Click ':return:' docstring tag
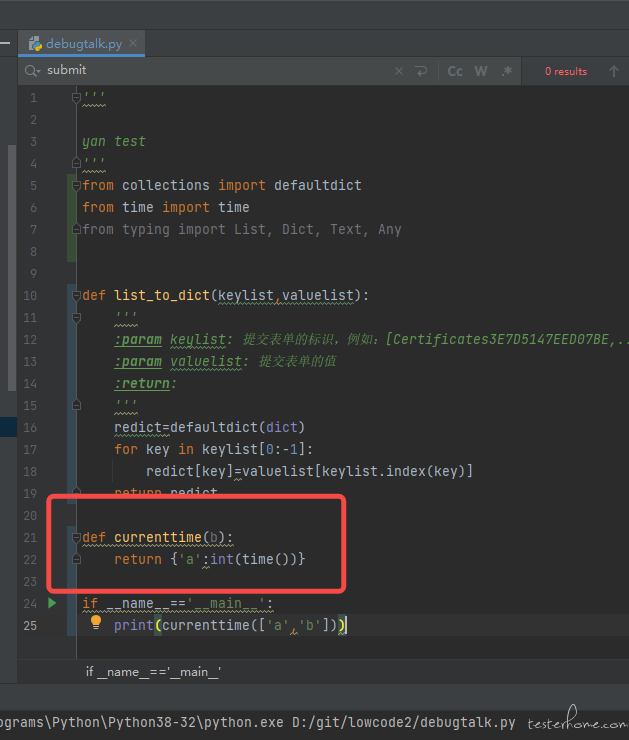This screenshot has width=629, height=740. pyautogui.click(x=145, y=384)
